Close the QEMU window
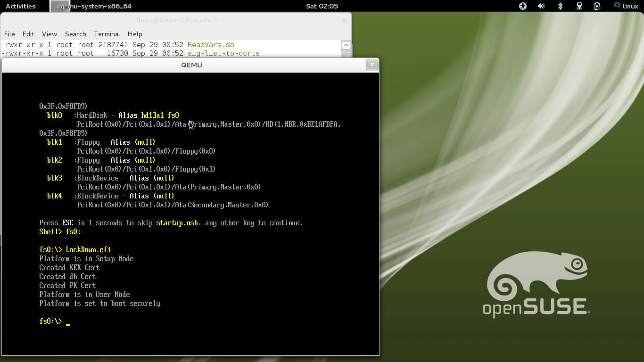The image size is (644, 362). (x=372, y=65)
